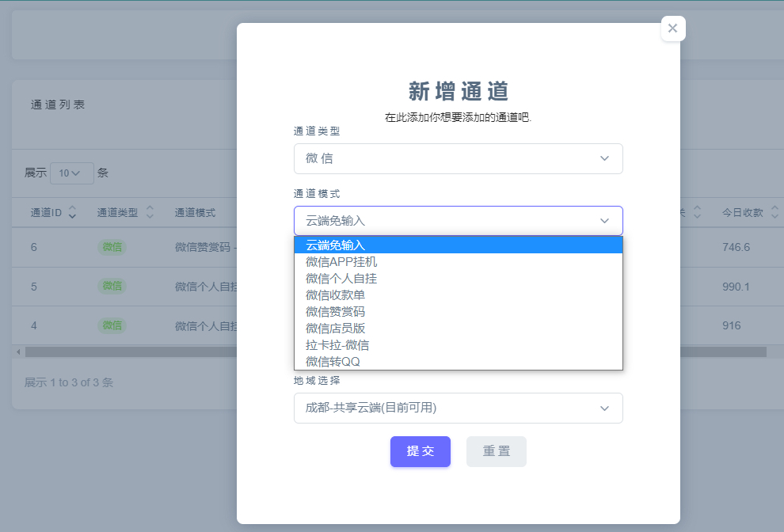Viewport: 784px width, 532px height.
Task: Click the 通道列表 panel title
Action: pos(58,104)
